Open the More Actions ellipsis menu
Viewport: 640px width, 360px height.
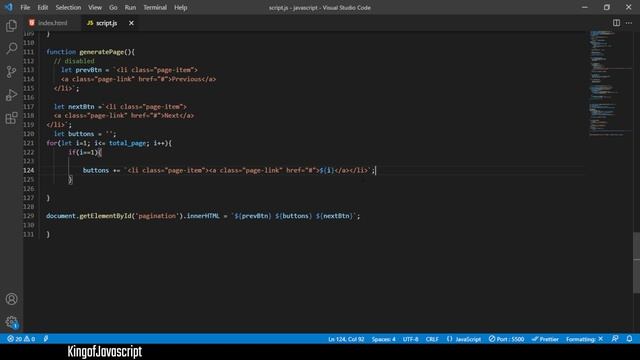pos(629,23)
